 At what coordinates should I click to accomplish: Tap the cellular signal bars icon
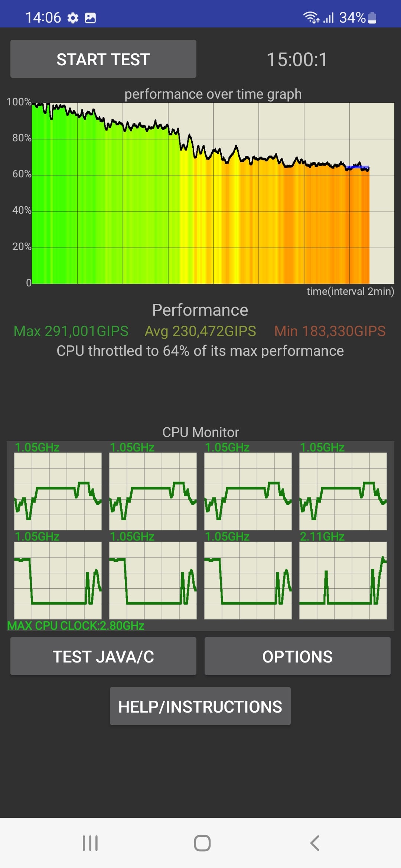pyautogui.click(x=328, y=17)
